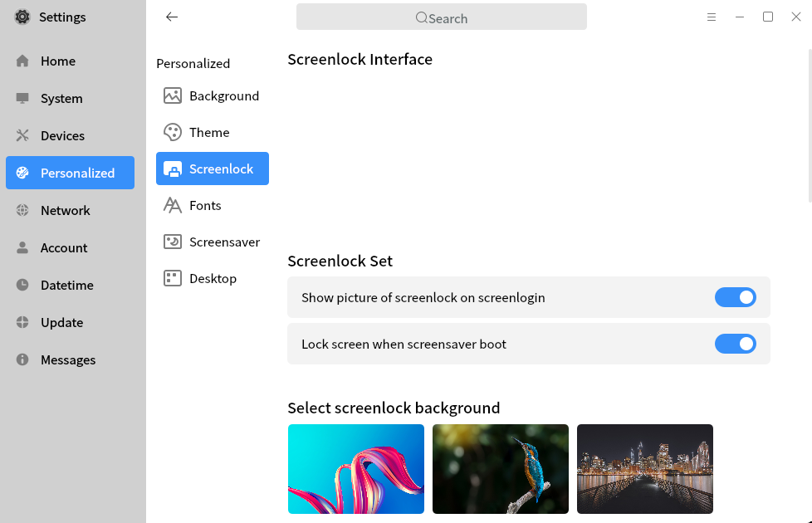Open Messages settings section
812x523 pixels.
pyautogui.click(x=68, y=359)
